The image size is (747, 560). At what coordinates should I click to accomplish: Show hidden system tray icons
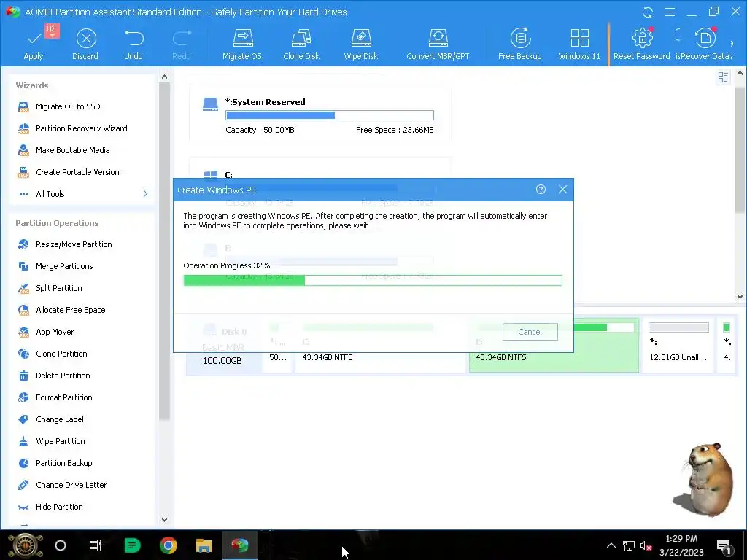coord(611,545)
